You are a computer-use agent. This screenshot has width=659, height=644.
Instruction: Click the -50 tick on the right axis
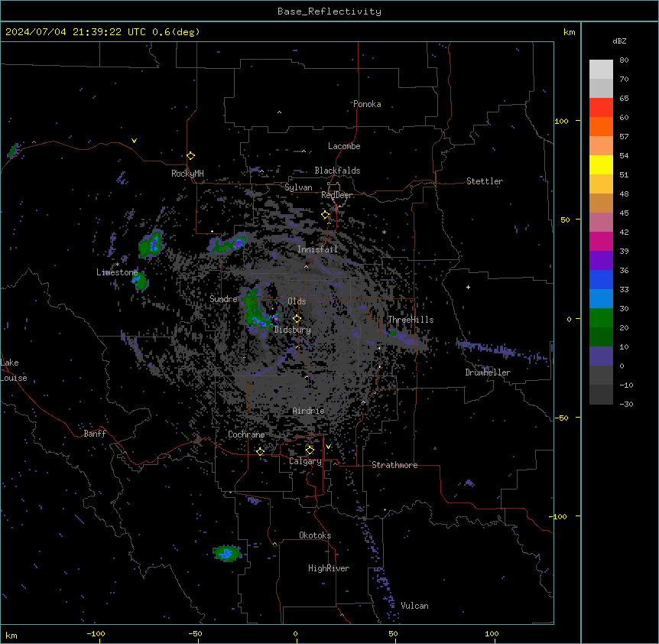click(561, 418)
